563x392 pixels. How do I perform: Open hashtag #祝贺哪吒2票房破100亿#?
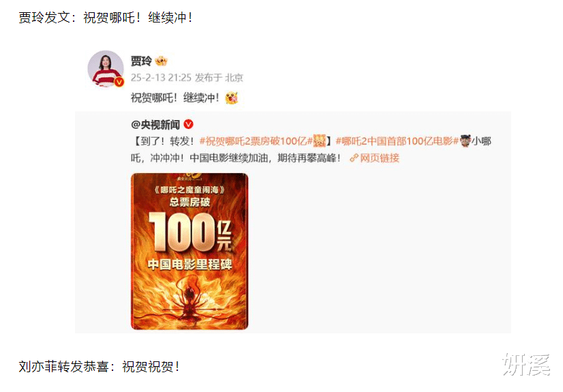tap(256, 141)
